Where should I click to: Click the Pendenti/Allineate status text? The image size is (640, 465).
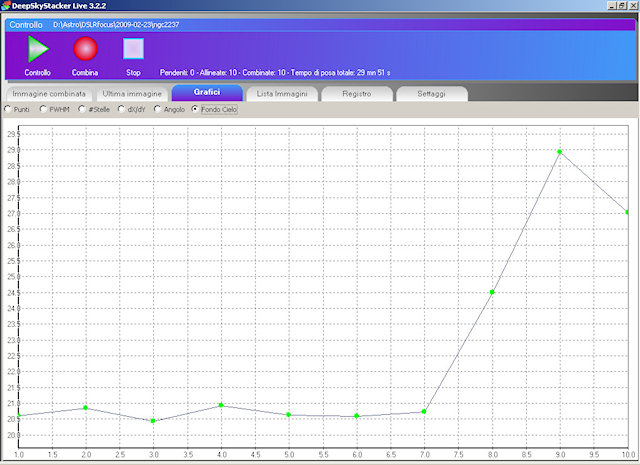click(x=275, y=73)
